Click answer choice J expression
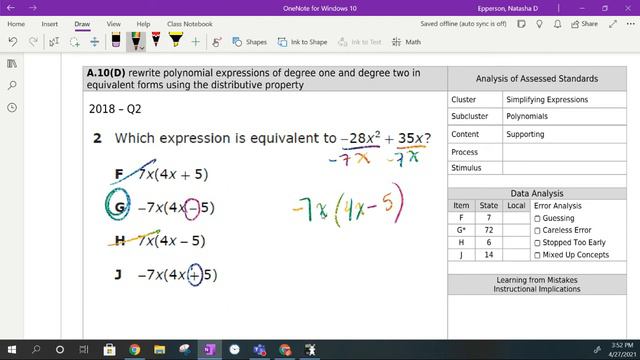 click(177, 275)
